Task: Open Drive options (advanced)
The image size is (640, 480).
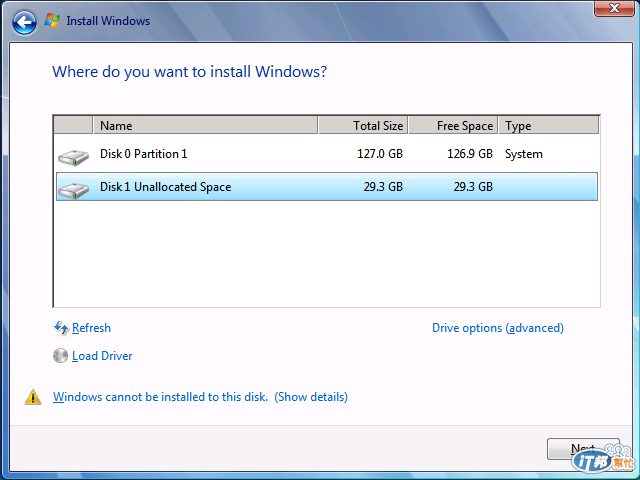Action: click(498, 328)
